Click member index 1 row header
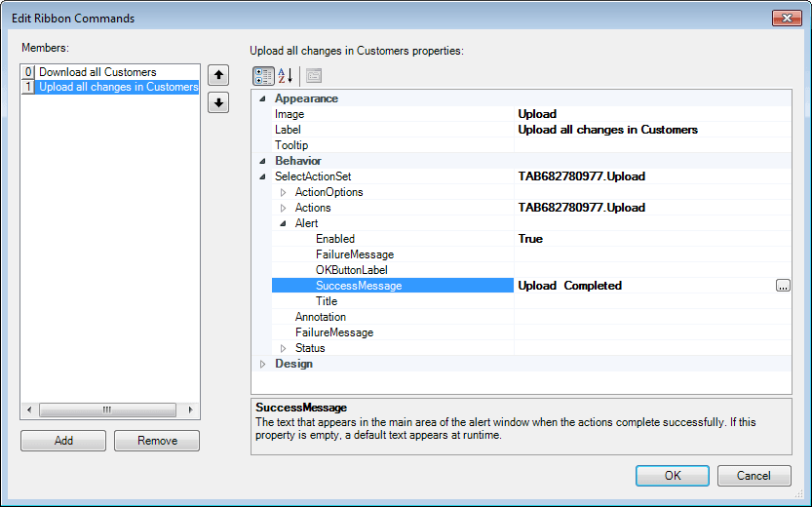Image resolution: width=812 pixels, height=507 pixels. tap(28, 87)
